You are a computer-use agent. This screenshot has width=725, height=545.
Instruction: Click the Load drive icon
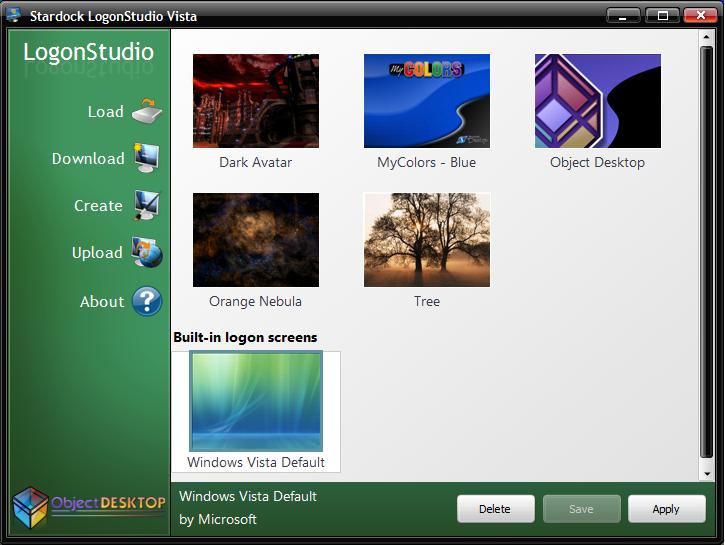coord(147,111)
